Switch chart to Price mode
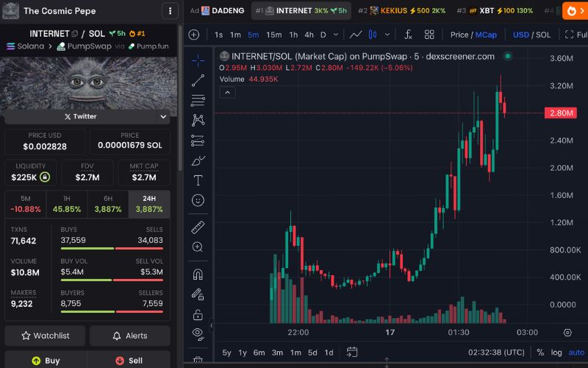The height and width of the screenshot is (368, 588). [459, 35]
